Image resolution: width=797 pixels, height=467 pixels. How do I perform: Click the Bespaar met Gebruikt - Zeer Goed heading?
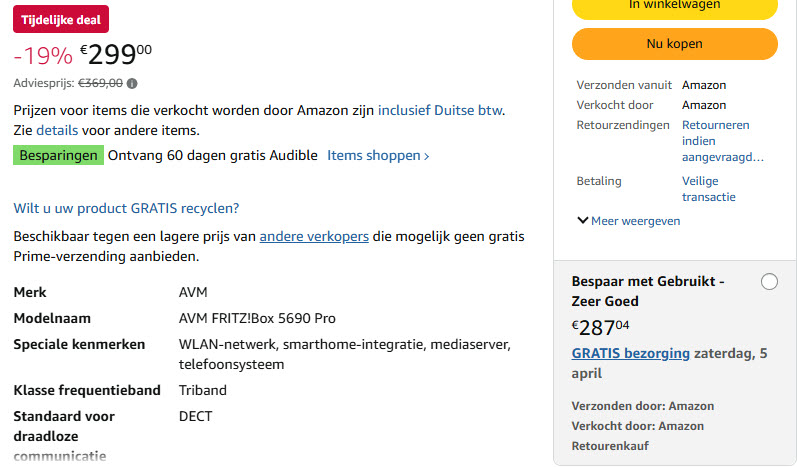pyautogui.click(x=647, y=291)
